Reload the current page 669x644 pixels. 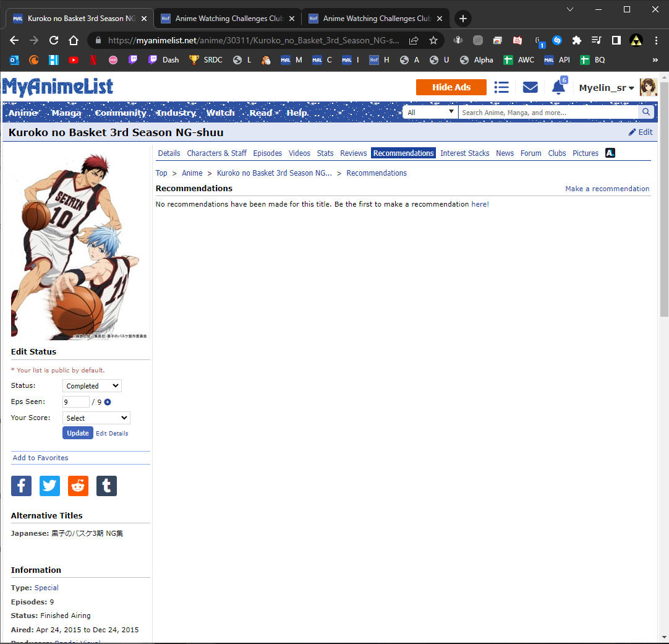pos(54,40)
